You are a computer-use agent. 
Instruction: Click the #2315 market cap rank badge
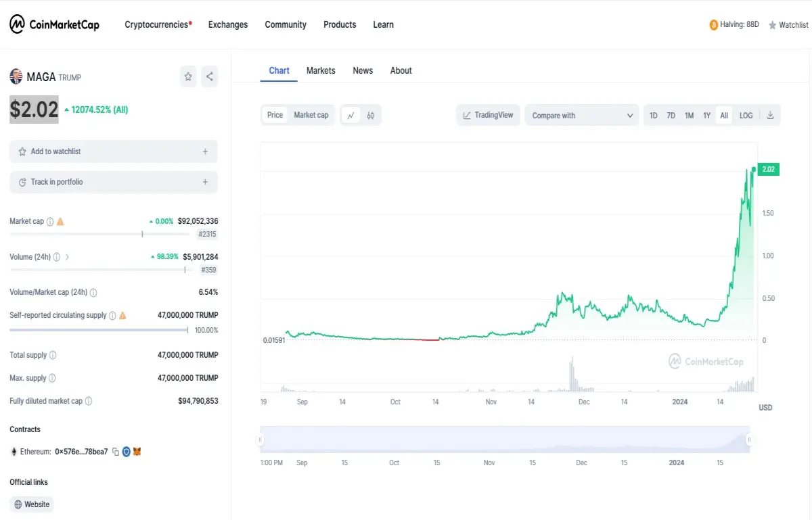coord(207,234)
